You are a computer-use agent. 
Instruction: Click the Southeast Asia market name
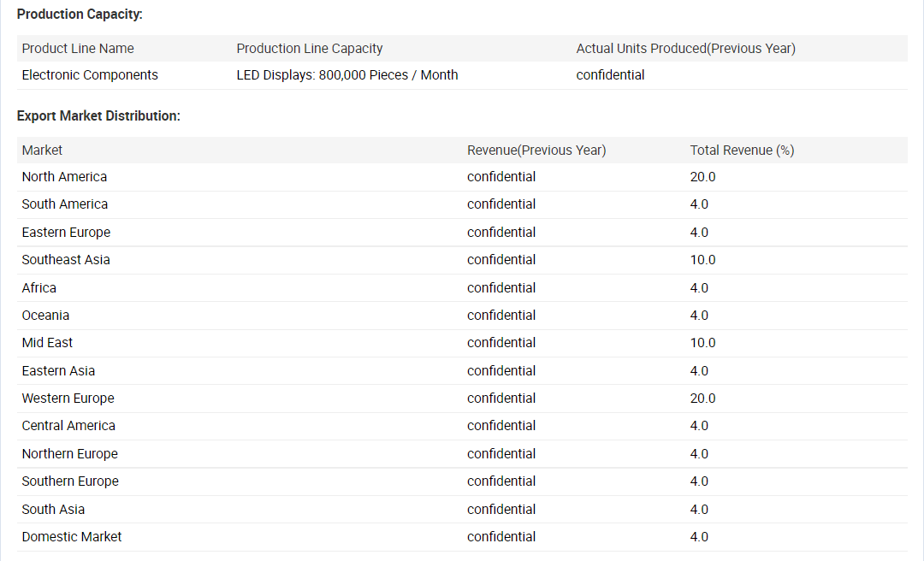[66, 260]
